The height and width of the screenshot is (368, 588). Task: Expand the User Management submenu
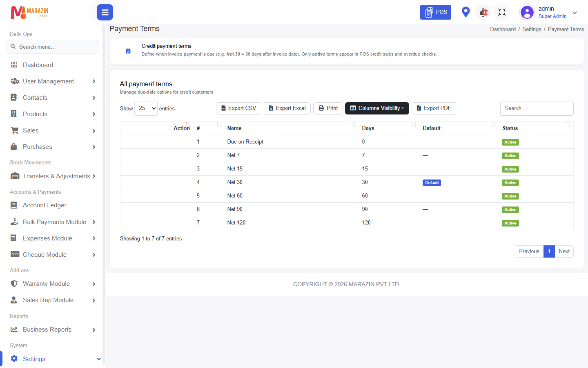pyautogui.click(x=94, y=81)
